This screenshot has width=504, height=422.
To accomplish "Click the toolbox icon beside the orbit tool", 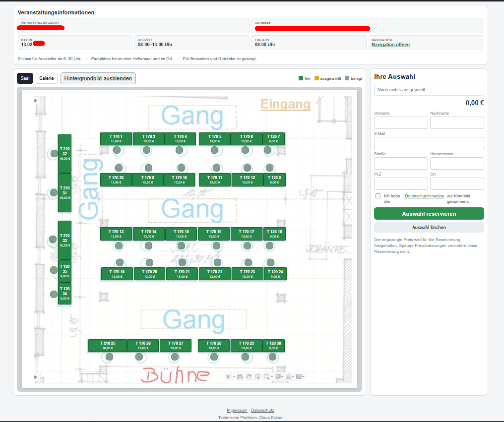I will (240, 377).
